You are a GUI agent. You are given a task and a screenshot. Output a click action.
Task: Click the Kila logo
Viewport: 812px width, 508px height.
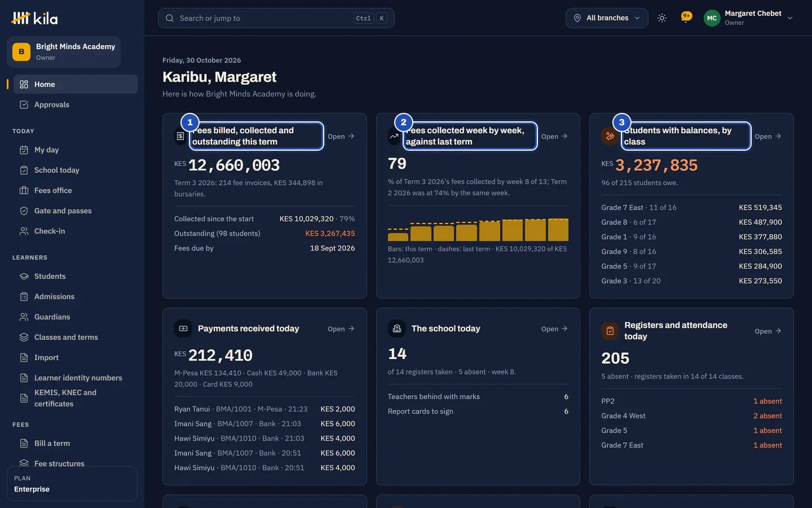[34, 18]
